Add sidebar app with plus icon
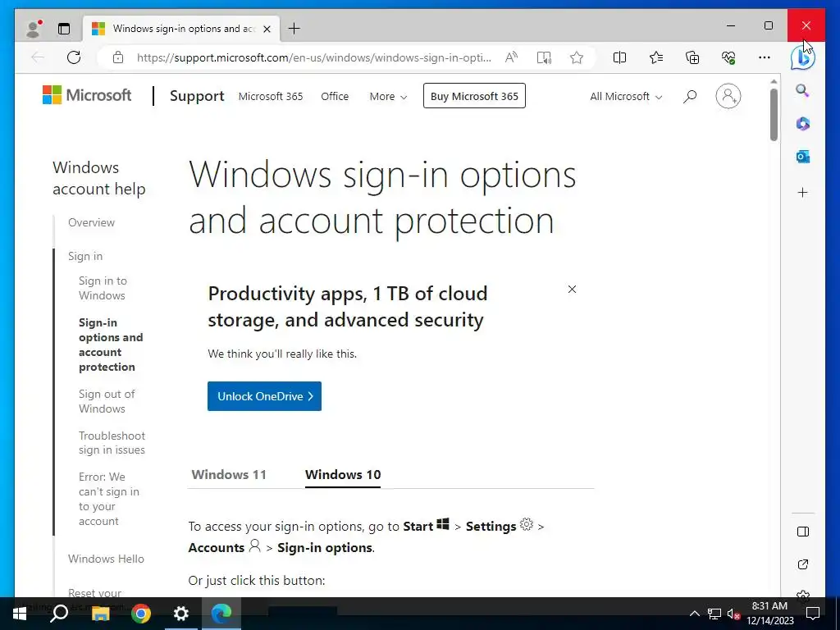840x630 pixels. pyautogui.click(x=802, y=192)
